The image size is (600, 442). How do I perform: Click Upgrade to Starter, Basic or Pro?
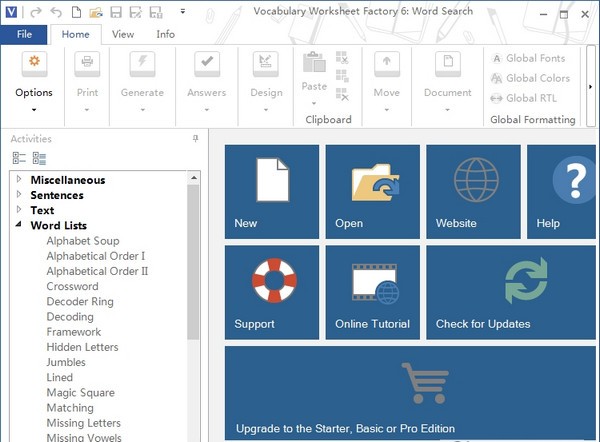pyautogui.click(x=410, y=392)
